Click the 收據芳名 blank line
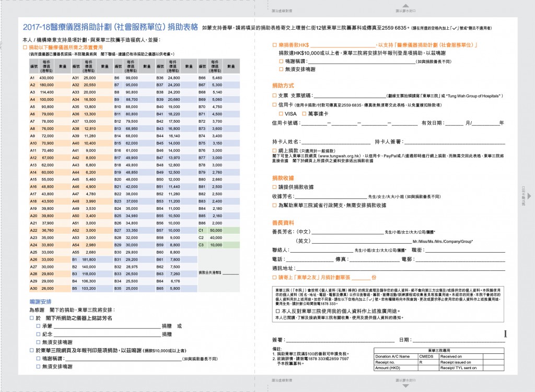535x392 pixels. (x=330, y=196)
